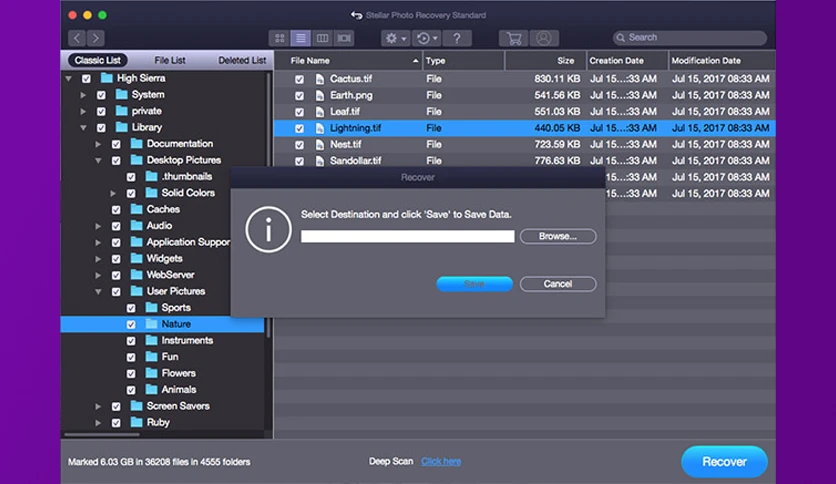
Task: Sort by Type column header
Action: coord(463,61)
